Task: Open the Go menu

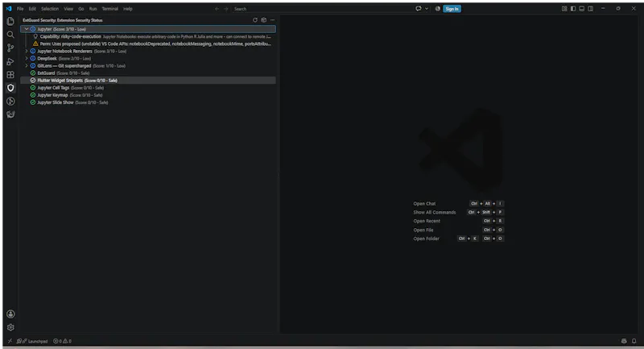Action: click(x=81, y=9)
